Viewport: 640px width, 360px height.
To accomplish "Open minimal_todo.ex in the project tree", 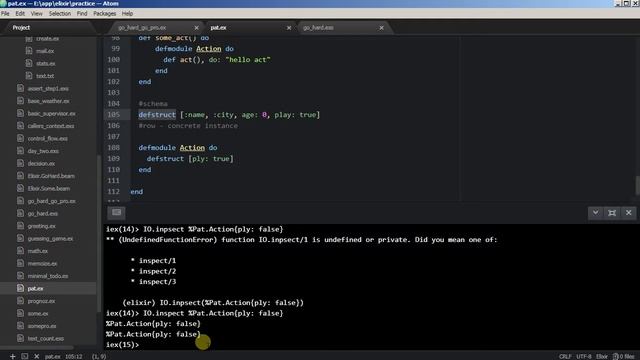I will click(48, 276).
